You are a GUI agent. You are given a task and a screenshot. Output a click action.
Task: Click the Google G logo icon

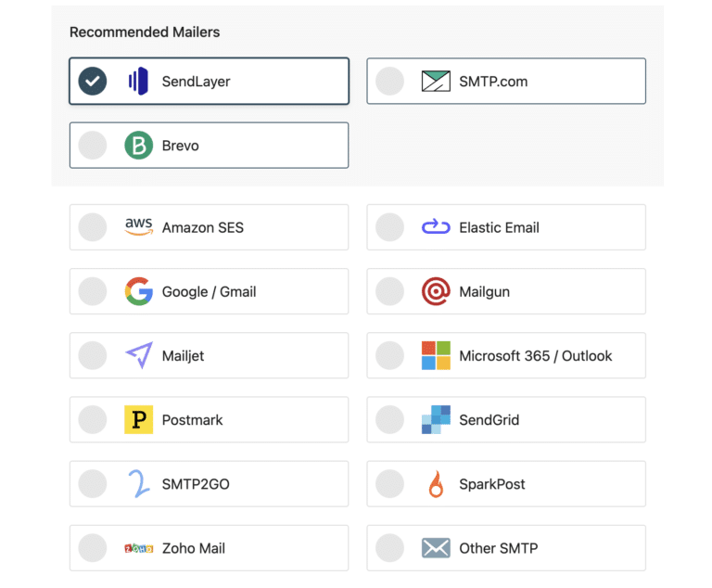tap(138, 291)
